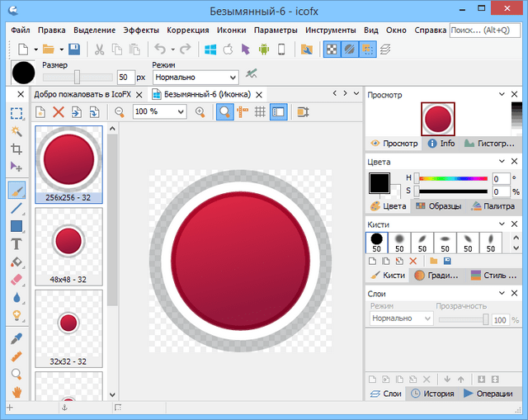Choose the Paint Bucket fill tool
The image size is (528, 420).
16,262
